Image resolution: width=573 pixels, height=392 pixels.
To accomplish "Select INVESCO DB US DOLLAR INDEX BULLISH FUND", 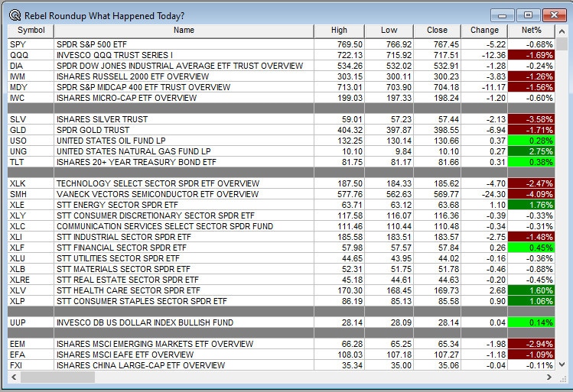I will pos(145,322).
